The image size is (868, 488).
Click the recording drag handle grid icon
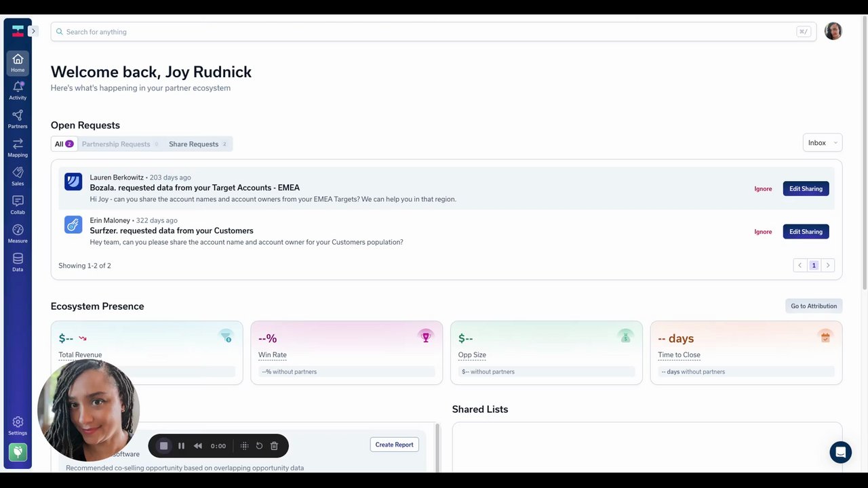[244, 446]
